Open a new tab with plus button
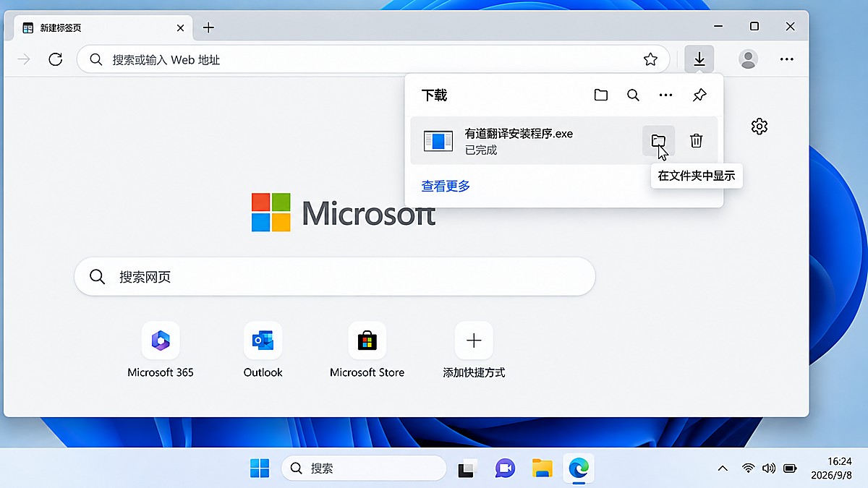Viewport: 868px width, 488px height. coord(208,27)
